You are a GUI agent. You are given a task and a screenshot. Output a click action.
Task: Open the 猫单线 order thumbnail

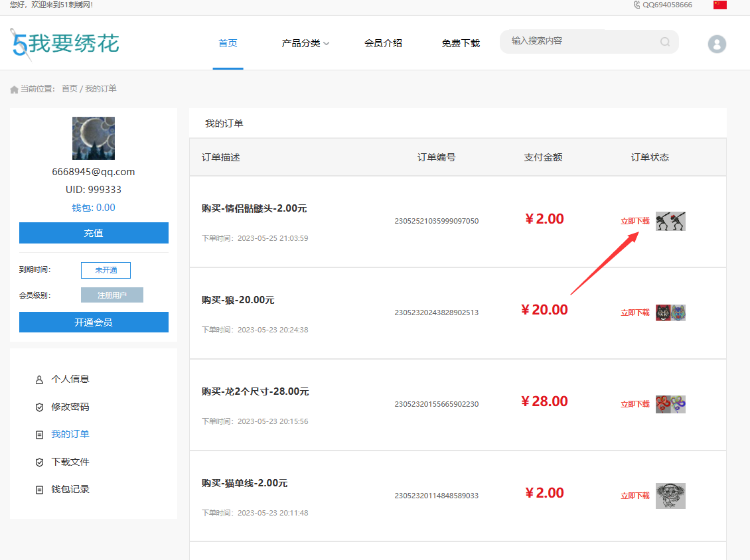pos(670,496)
